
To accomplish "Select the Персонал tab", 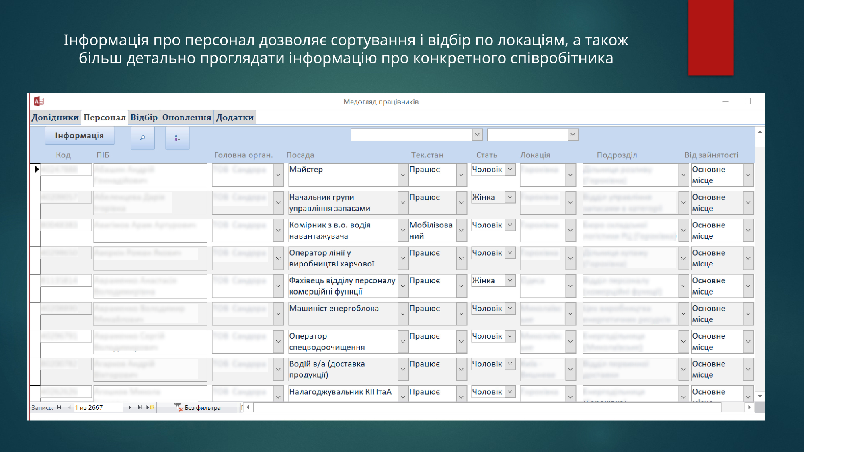I will [x=105, y=117].
